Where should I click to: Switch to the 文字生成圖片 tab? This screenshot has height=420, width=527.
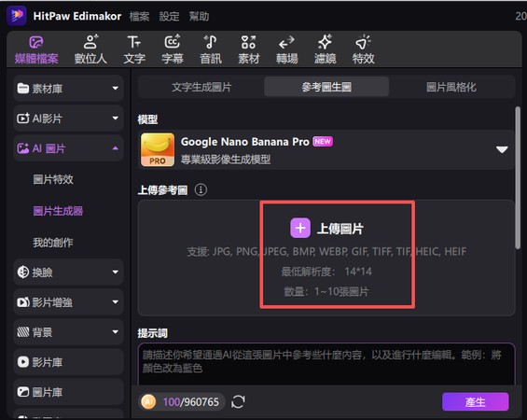tap(201, 87)
